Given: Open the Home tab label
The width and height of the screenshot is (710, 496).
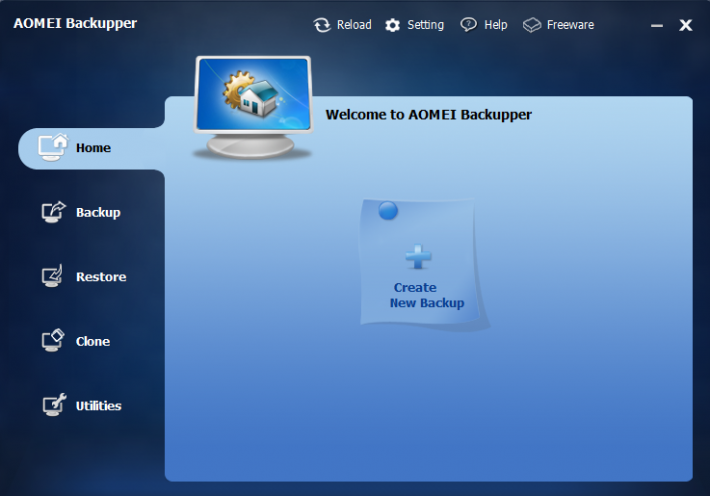Looking at the screenshot, I should tap(93, 148).
